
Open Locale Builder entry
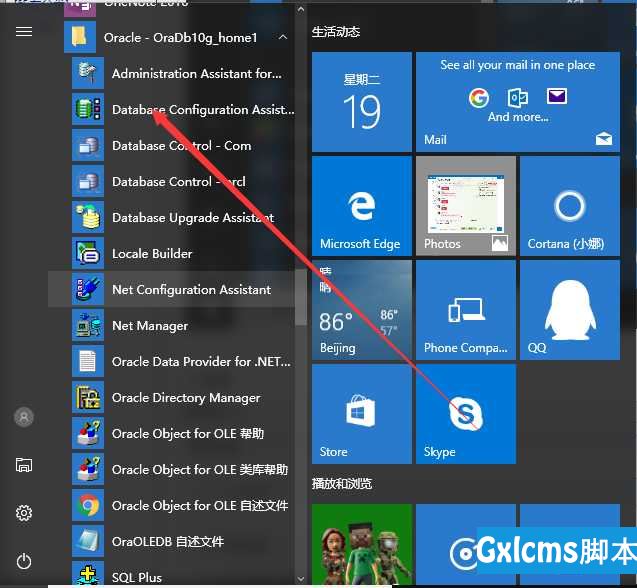tap(172, 253)
